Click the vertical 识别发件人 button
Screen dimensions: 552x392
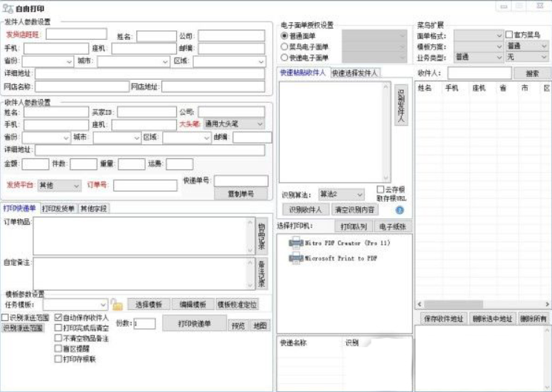tap(401, 105)
